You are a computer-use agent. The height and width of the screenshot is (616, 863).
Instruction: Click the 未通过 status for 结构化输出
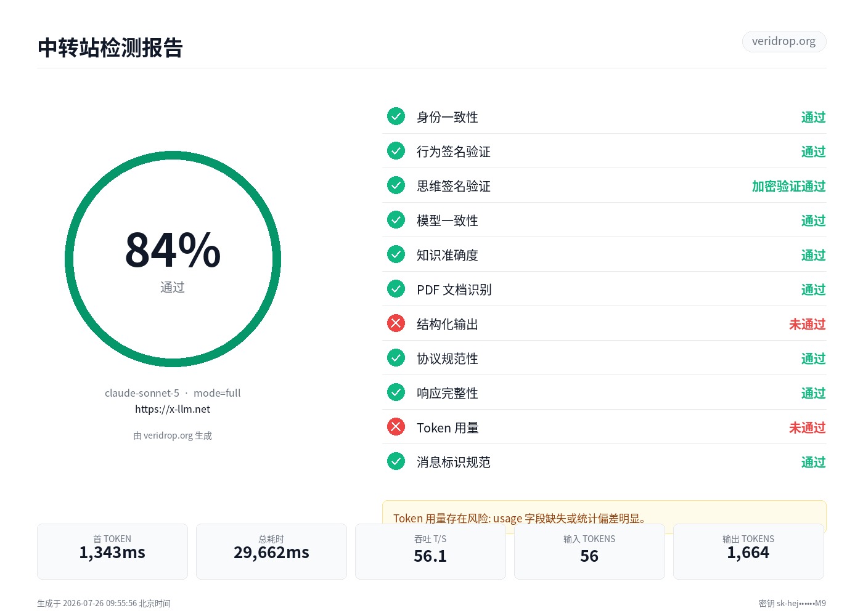pyautogui.click(x=807, y=324)
